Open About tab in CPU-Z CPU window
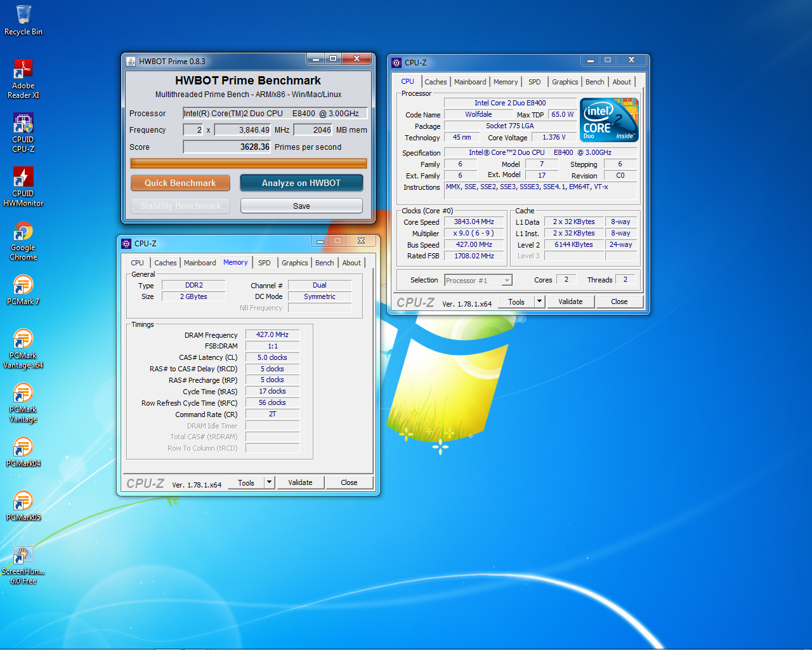812x650 pixels. tap(622, 82)
